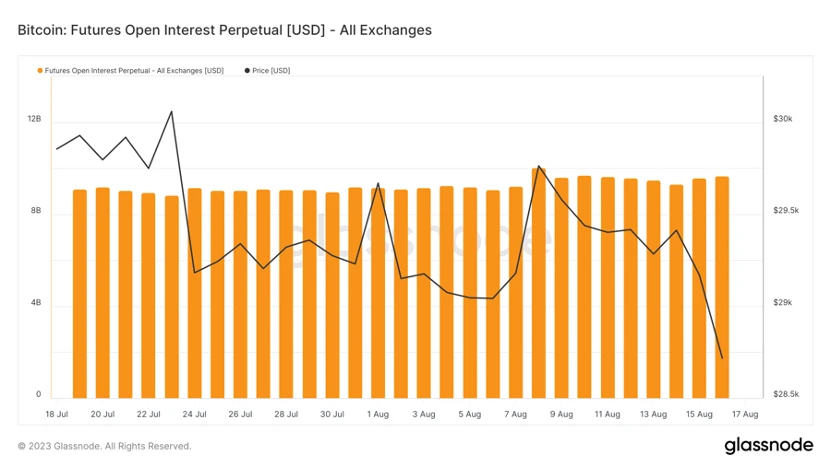The image size is (832, 468).
Task: Click the 8B left axis label
Action: (x=36, y=211)
